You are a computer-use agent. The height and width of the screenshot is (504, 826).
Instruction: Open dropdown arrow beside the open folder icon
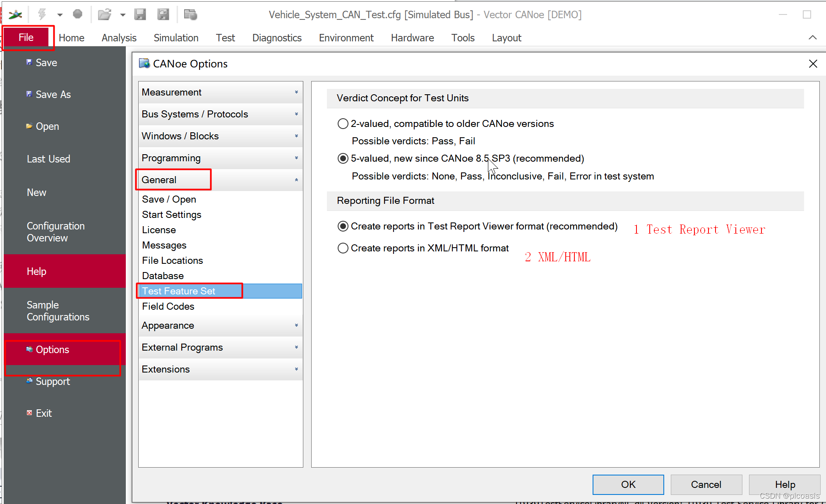pos(122,15)
